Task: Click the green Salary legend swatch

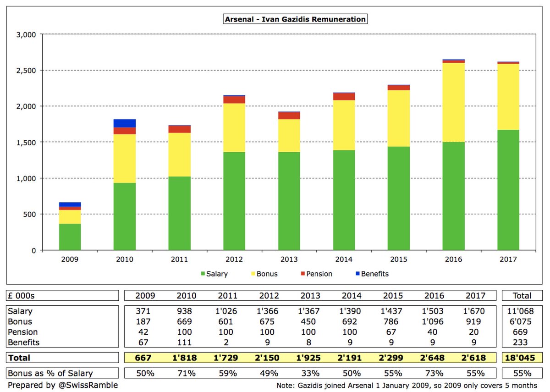Action: point(202,274)
